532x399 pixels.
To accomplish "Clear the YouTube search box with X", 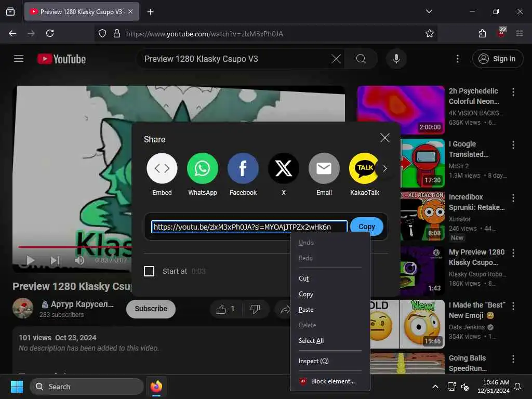I will (x=336, y=59).
